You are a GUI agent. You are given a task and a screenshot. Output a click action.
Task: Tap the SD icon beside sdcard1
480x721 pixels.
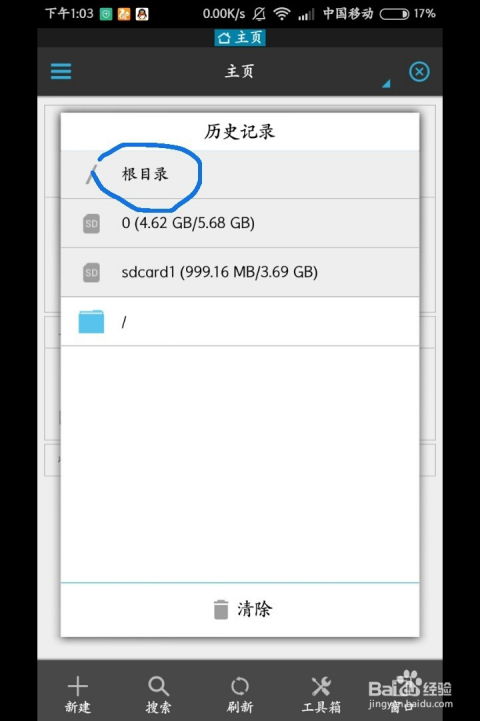tap(91, 272)
